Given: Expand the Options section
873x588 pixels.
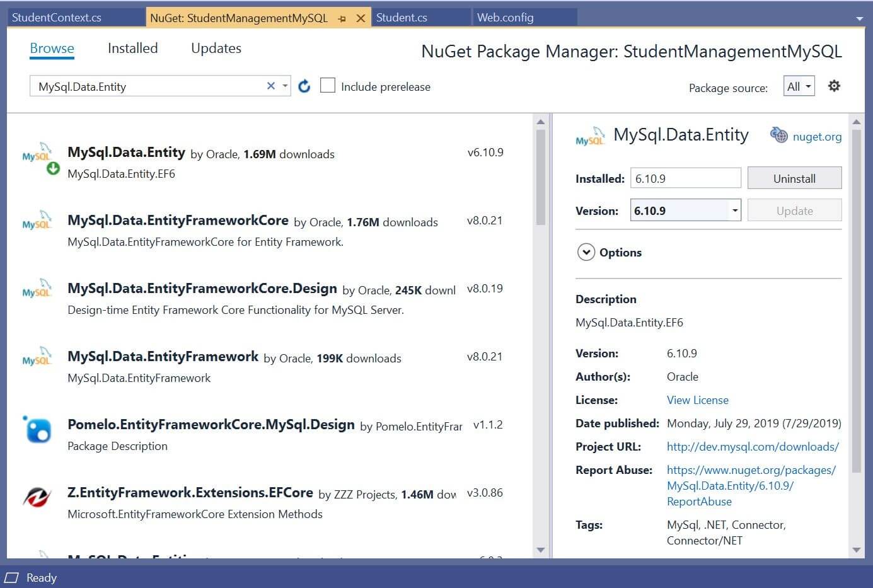Looking at the screenshot, I should (x=586, y=252).
